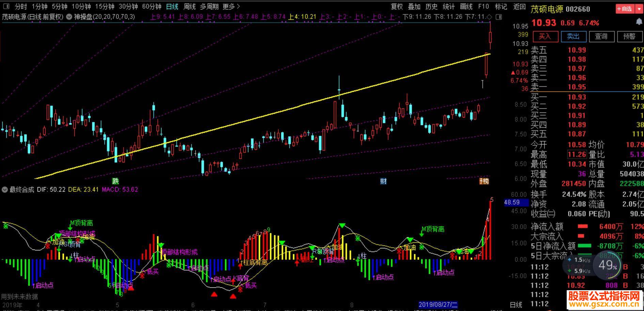The height and width of the screenshot is (311, 644).
Task: Click the network speed 49% widget
Action: point(608,265)
